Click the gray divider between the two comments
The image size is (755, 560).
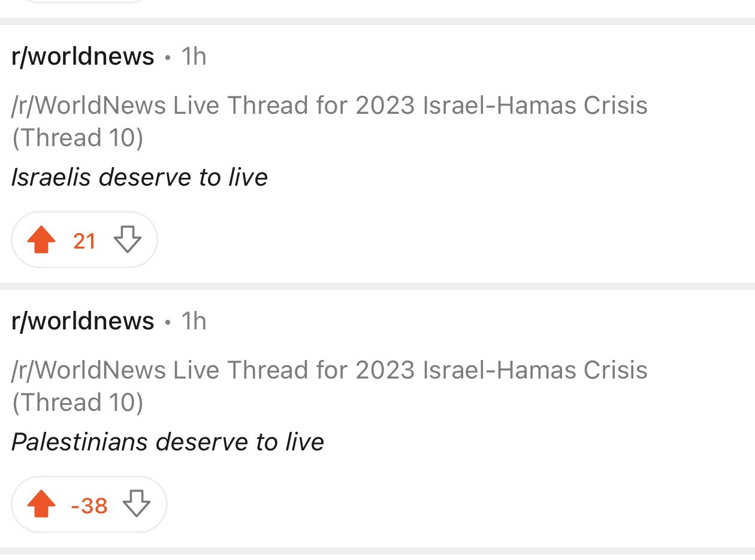[377, 286]
